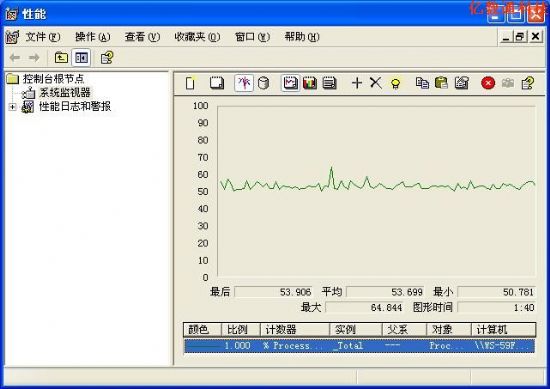Click the Copy Properties icon
550x389 pixels.
(422, 83)
